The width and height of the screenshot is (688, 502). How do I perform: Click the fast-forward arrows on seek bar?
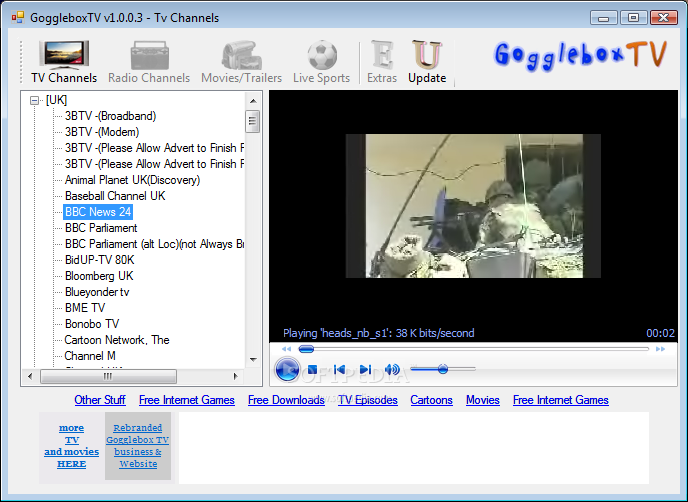pos(660,349)
